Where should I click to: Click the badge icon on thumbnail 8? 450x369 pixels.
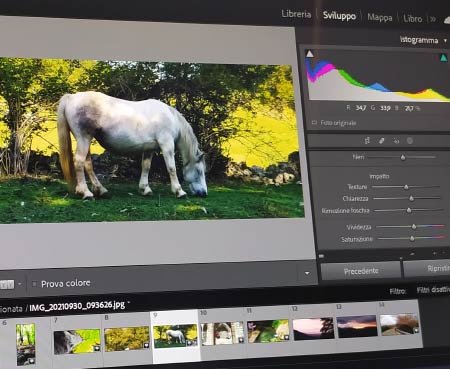pyautogui.click(x=146, y=346)
